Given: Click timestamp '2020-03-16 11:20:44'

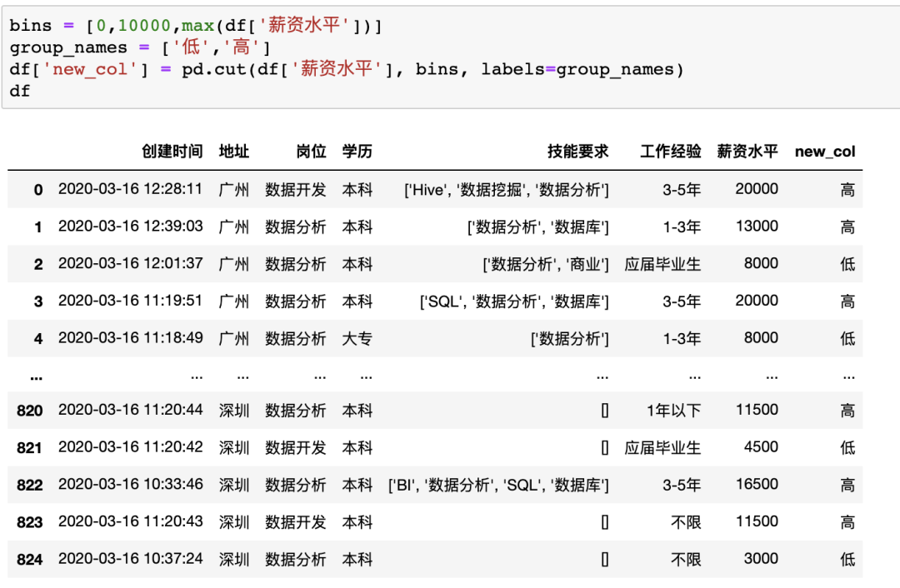Looking at the screenshot, I should pyautogui.click(x=130, y=410).
